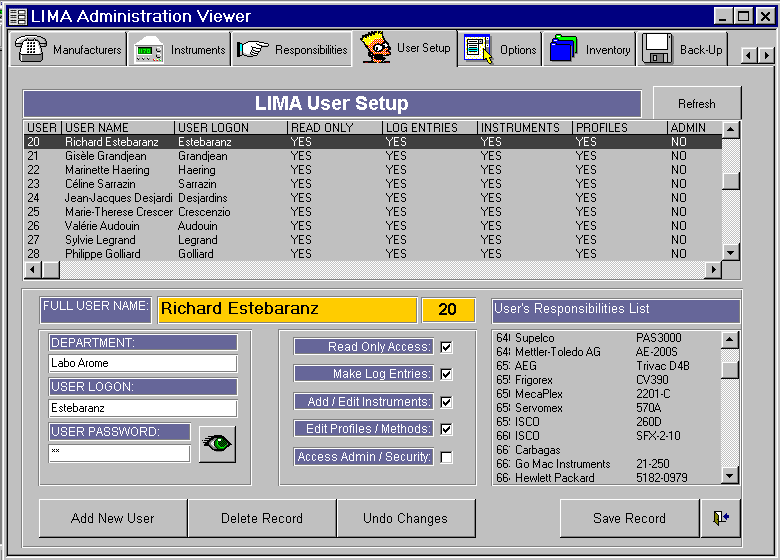This screenshot has height=560, width=780.
Task: Click the READ ONLY column header
Action: (335, 128)
